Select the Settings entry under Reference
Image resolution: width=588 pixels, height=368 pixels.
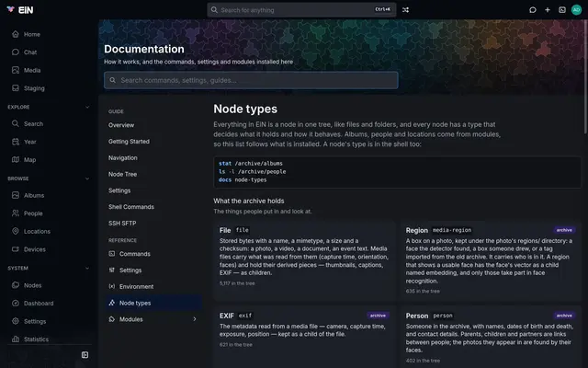[x=130, y=270]
